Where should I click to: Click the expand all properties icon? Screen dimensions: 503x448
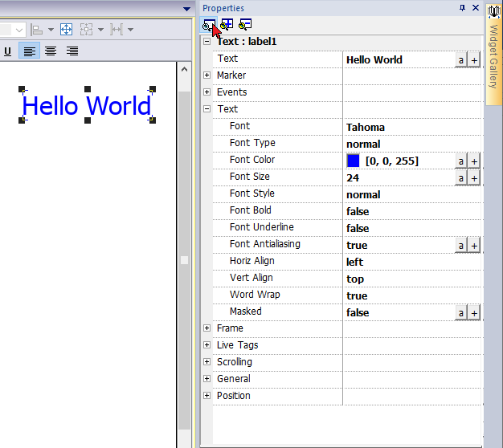[227, 25]
